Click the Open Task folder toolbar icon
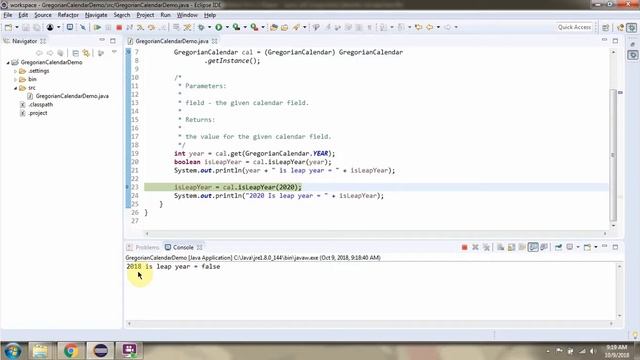The height and width of the screenshot is (360, 640). pos(284,27)
